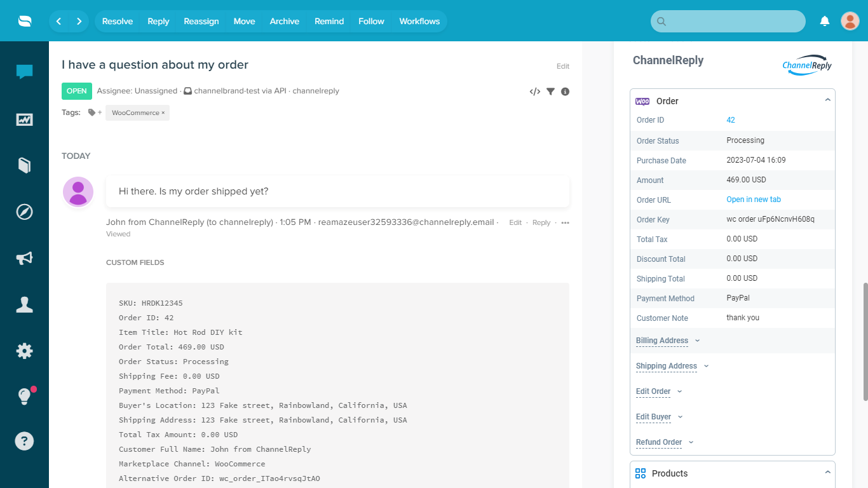Click the Assignee: Unassigned text

[x=137, y=91]
